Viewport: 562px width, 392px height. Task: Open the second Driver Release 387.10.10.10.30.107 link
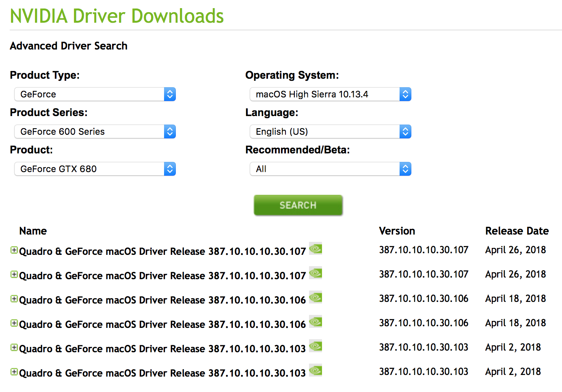click(162, 276)
